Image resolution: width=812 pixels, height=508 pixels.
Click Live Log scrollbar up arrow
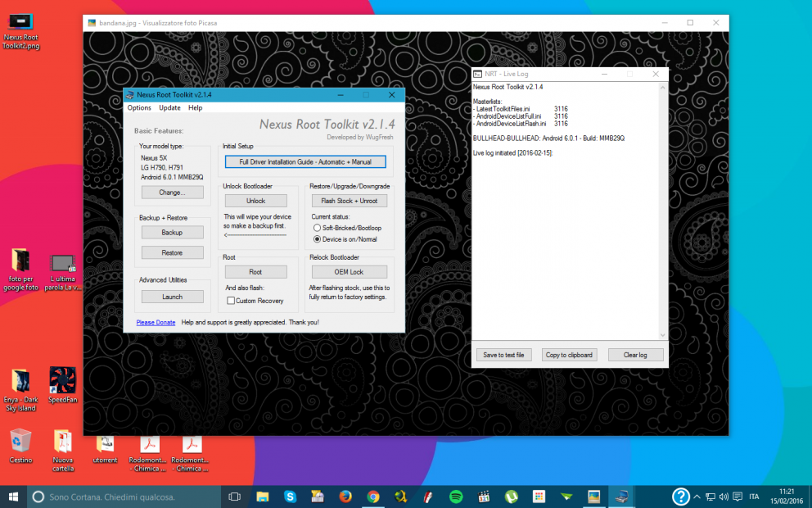[662, 87]
